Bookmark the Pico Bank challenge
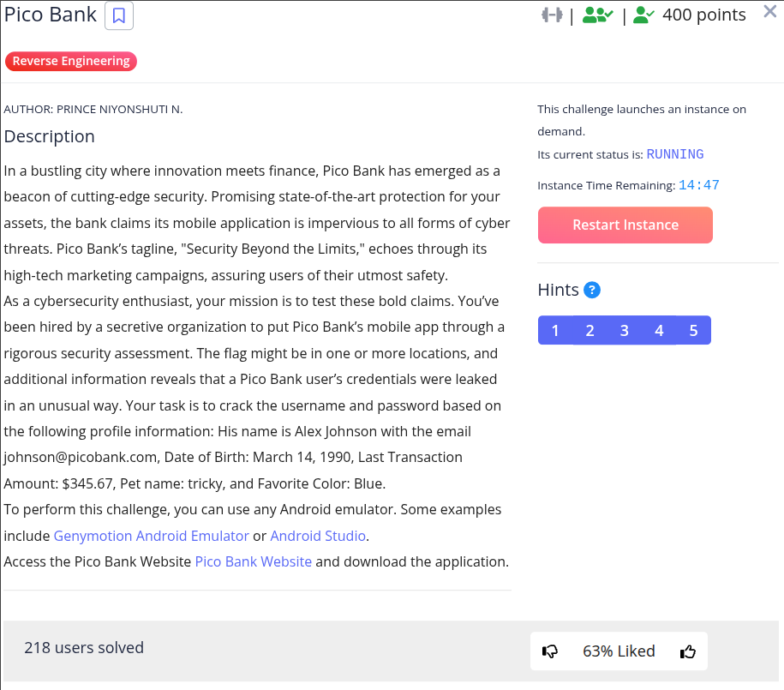Viewport: 784px width, 690px height. [x=119, y=16]
